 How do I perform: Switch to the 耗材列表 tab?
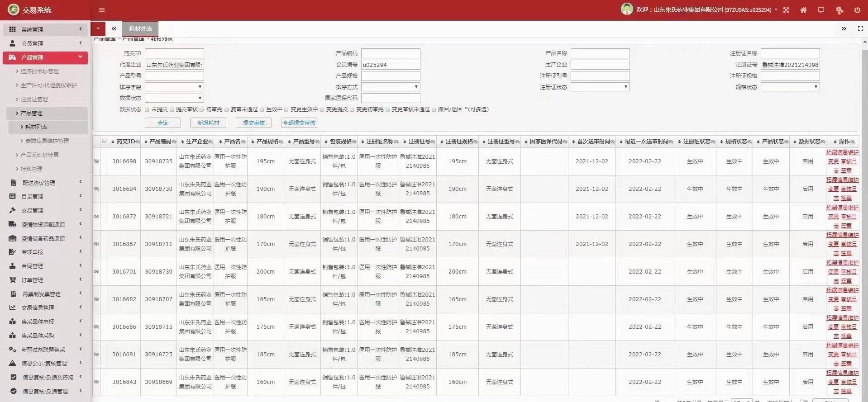pos(140,28)
